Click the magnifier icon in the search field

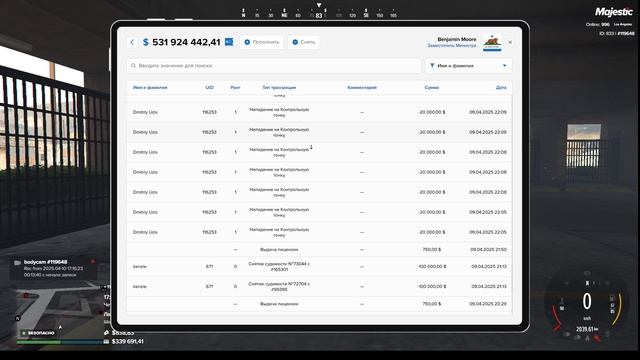click(x=133, y=66)
